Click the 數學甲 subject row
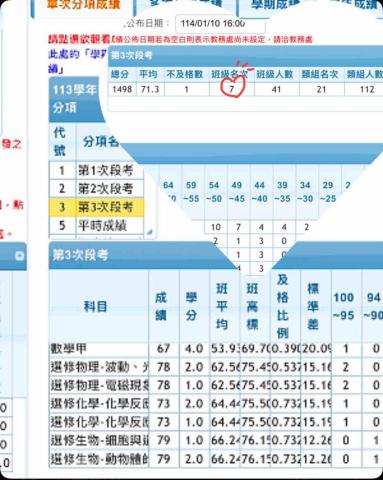 pyautogui.click(x=216, y=349)
